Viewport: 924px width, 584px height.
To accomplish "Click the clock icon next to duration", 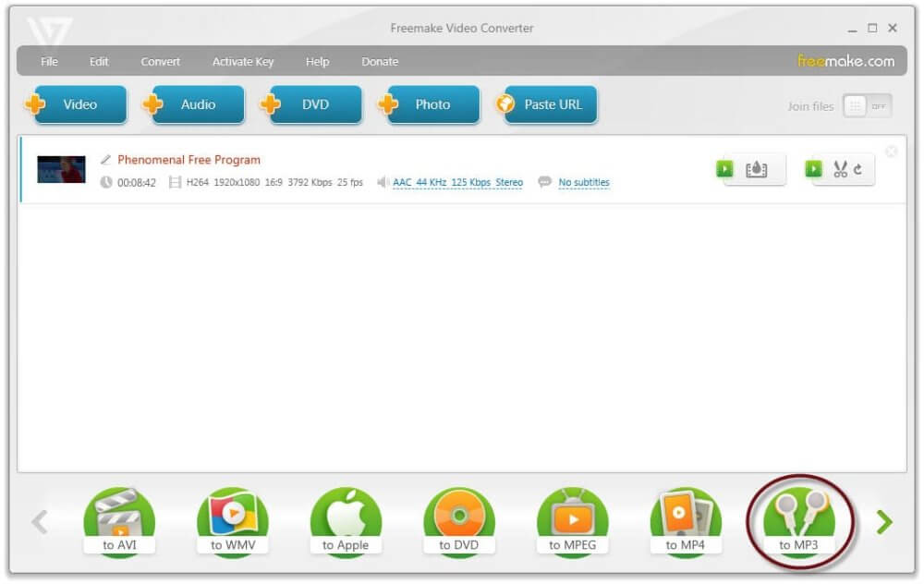I will point(106,182).
